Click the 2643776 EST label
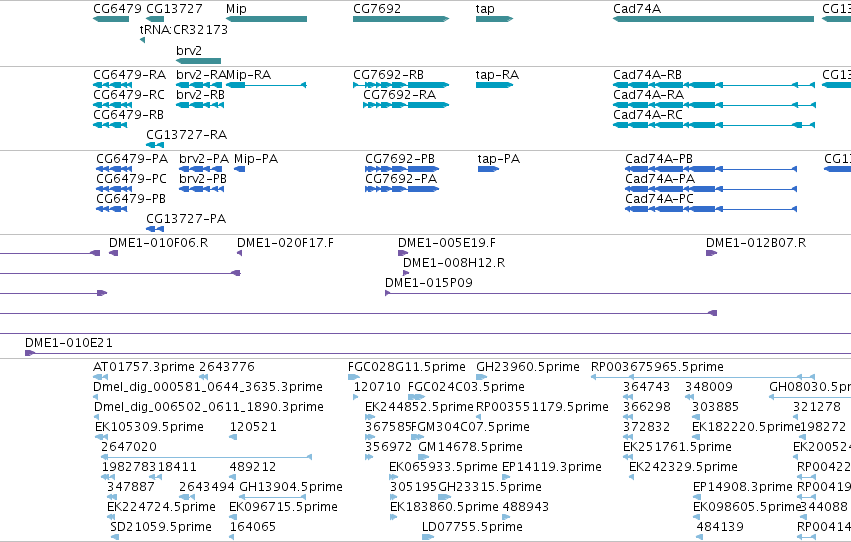Image resolution: width=851 pixels, height=542 pixels. 227,367
